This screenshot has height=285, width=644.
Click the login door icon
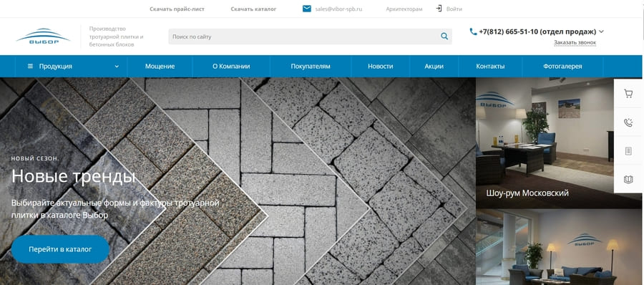[x=439, y=9]
